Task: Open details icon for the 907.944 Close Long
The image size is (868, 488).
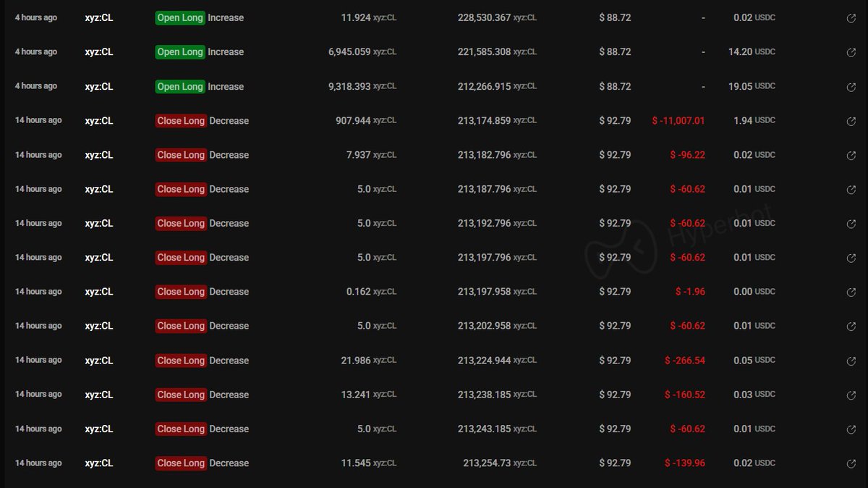Action: [851, 121]
